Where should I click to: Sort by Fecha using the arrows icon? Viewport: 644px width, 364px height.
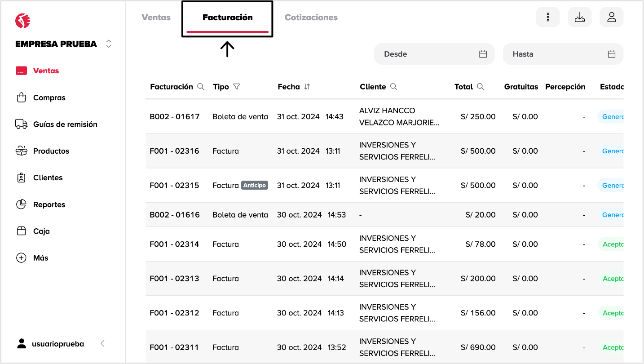(x=307, y=87)
